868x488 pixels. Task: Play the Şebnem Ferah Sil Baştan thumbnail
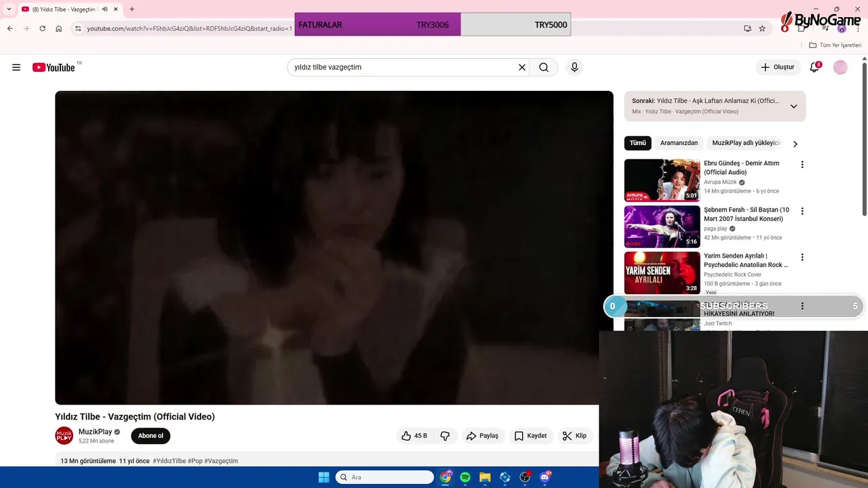tap(662, 226)
